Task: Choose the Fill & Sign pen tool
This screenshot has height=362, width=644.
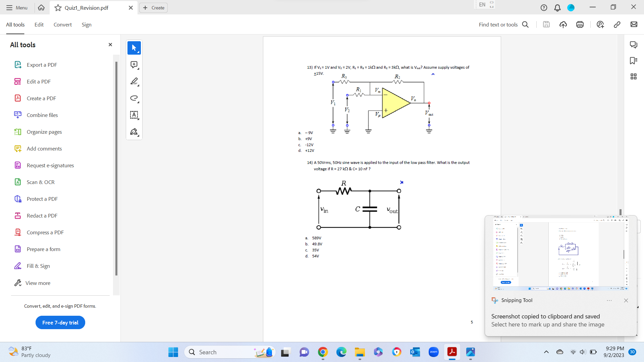Action: tap(134, 132)
